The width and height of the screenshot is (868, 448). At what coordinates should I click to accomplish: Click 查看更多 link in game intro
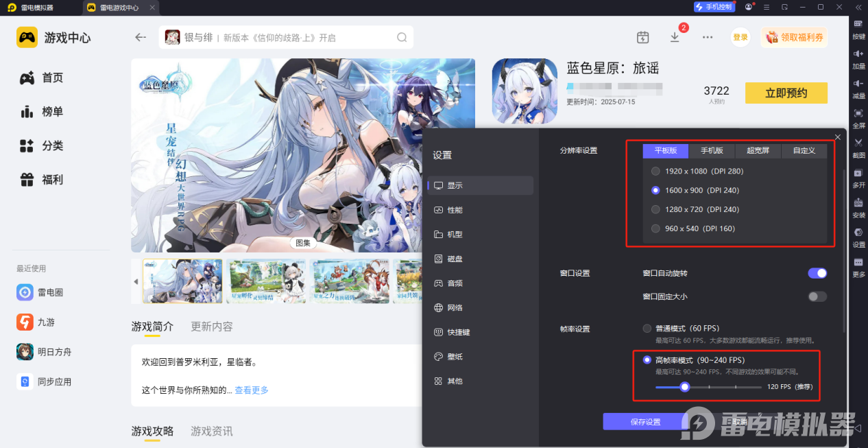[x=252, y=390]
